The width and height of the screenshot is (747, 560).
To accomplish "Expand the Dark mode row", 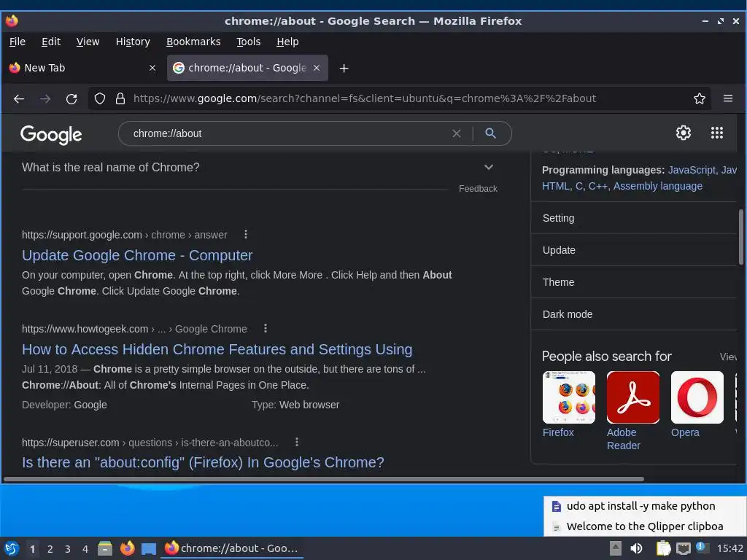I will [x=634, y=314].
